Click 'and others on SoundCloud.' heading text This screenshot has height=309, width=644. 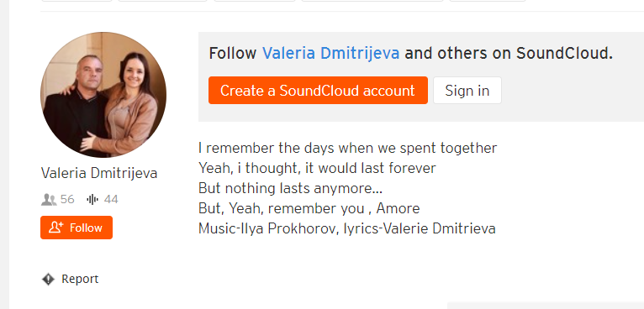point(509,54)
